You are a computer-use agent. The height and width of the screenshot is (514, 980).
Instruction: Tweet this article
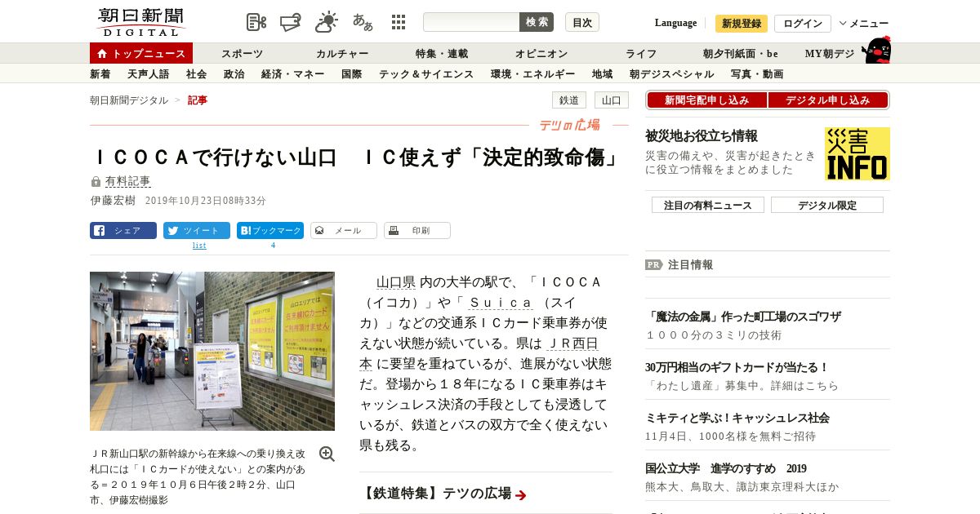197,230
